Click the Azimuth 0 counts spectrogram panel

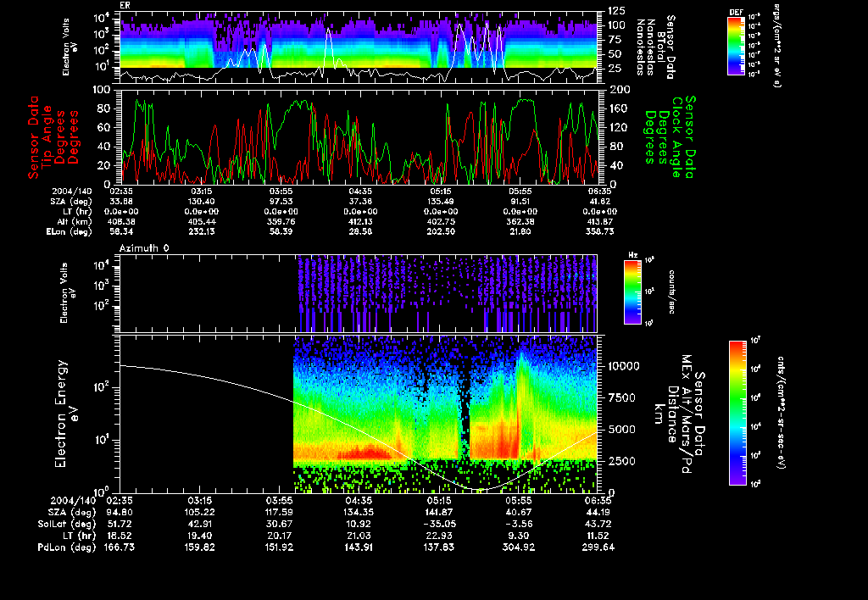pyautogui.click(x=359, y=293)
